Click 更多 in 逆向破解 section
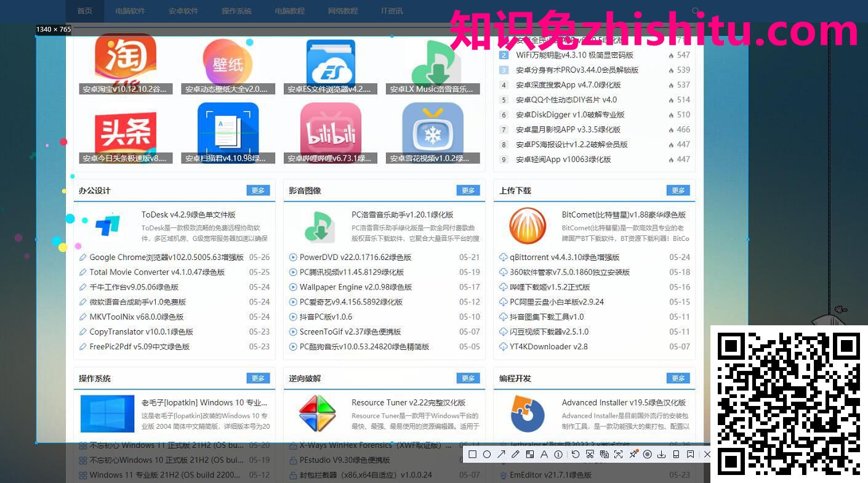 point(468,378)
